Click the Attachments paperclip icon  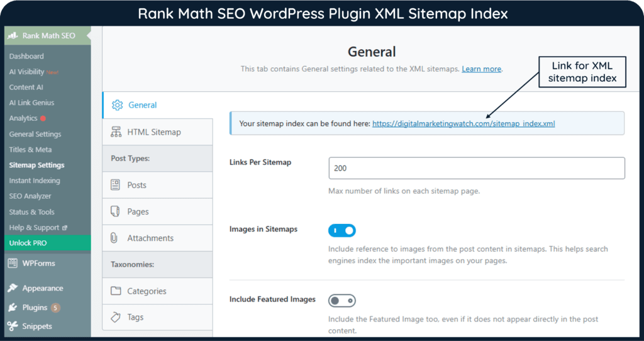point(114,238)
